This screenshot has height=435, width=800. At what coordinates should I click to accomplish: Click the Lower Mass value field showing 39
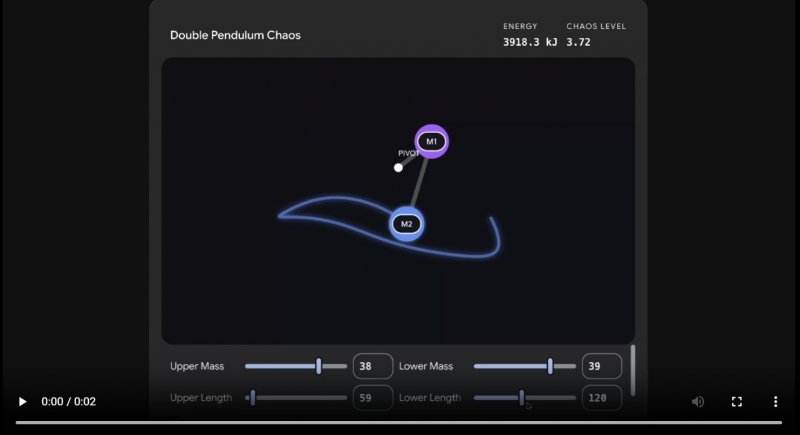coord(601,366)
